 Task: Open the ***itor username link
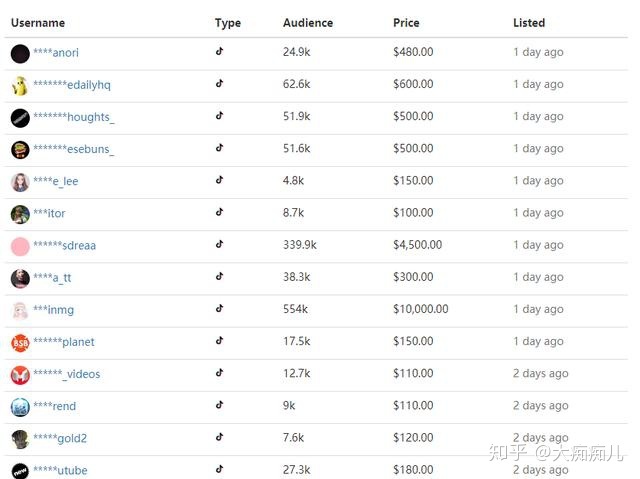coord(49,213)
